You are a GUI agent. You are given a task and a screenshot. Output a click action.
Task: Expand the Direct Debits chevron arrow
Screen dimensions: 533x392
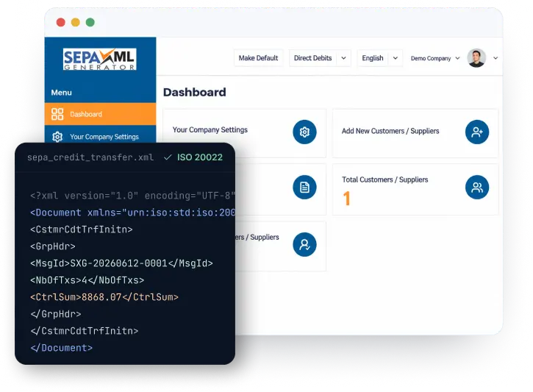tap(343, 58)
